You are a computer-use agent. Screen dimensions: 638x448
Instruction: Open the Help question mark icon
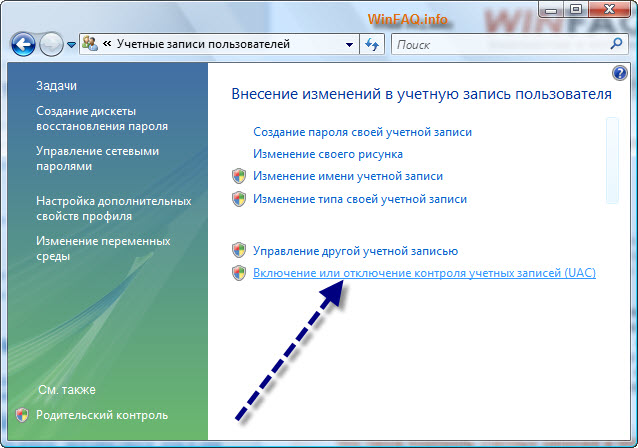pyautogui.click(x=619, y=73)
